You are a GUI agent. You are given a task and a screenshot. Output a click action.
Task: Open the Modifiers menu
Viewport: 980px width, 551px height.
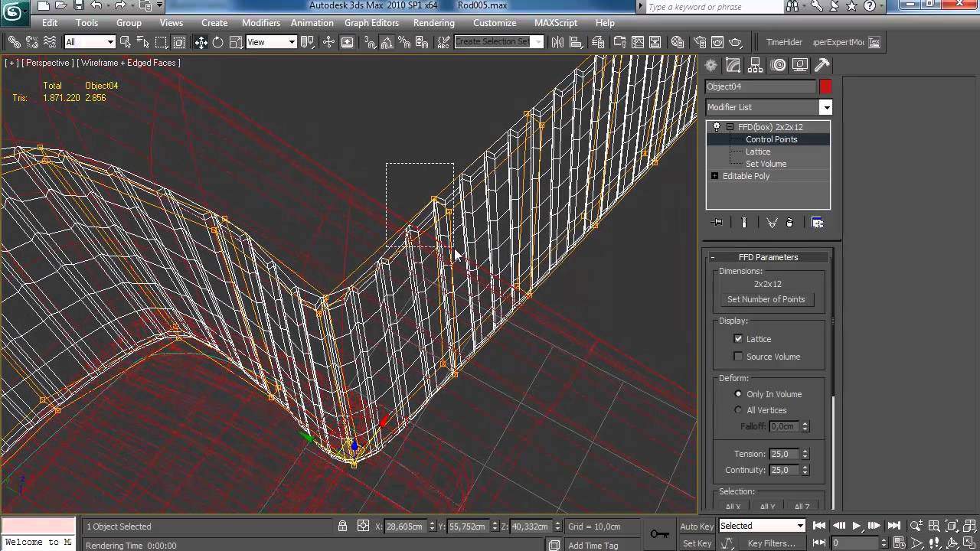point(261,23)
